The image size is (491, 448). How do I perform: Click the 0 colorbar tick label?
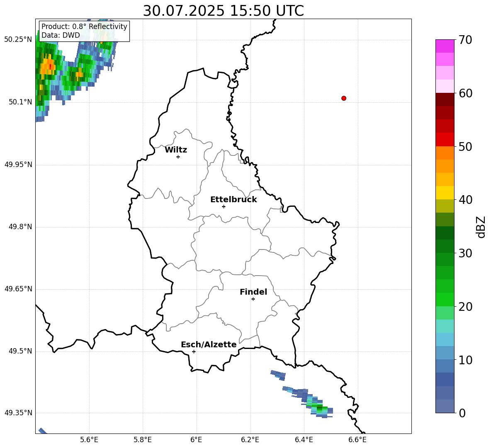click(462, 413)
